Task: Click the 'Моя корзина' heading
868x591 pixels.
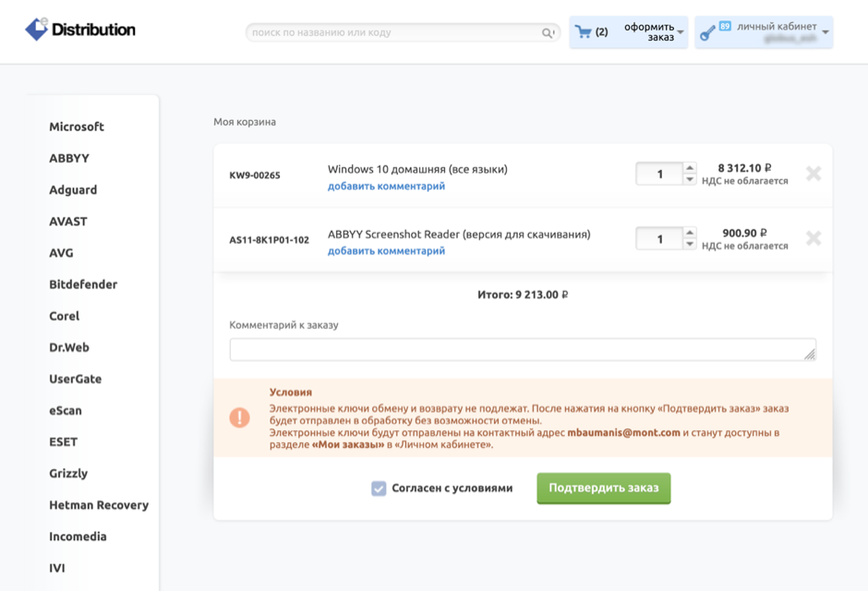Action: pyautogui.click(x=245, y=122)
